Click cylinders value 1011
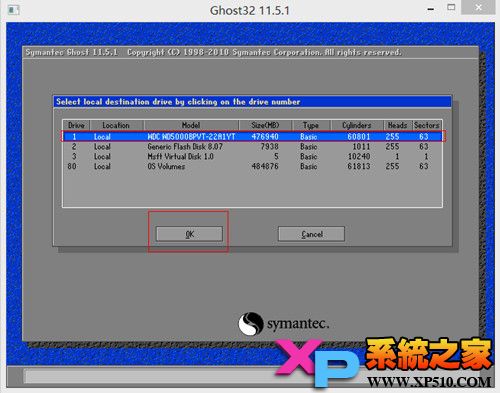The image size is (500, 393). [x=361, y=146]
